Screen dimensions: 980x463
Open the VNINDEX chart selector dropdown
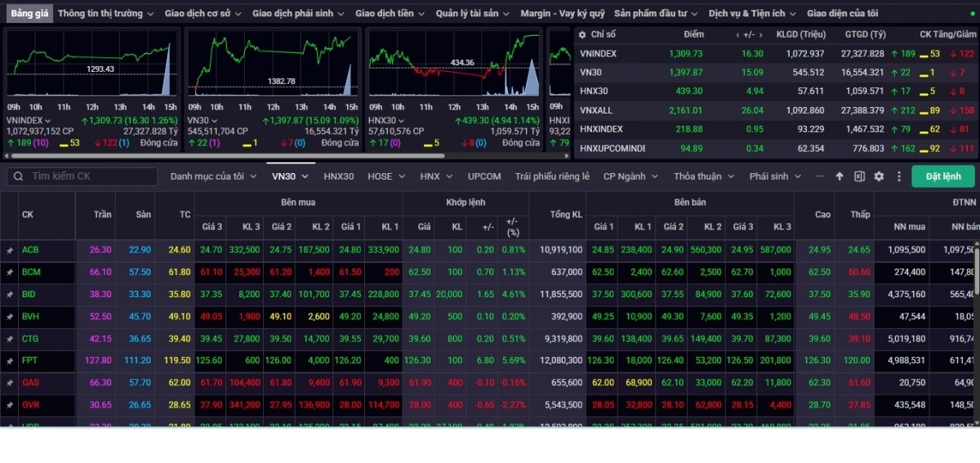point(29,120)
